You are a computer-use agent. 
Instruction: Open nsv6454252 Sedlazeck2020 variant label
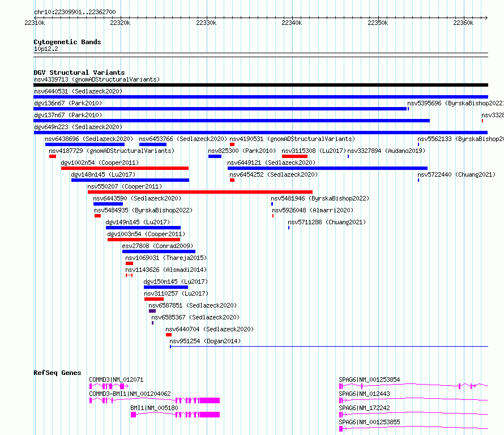pyautogui.click(x=274, y=174)
